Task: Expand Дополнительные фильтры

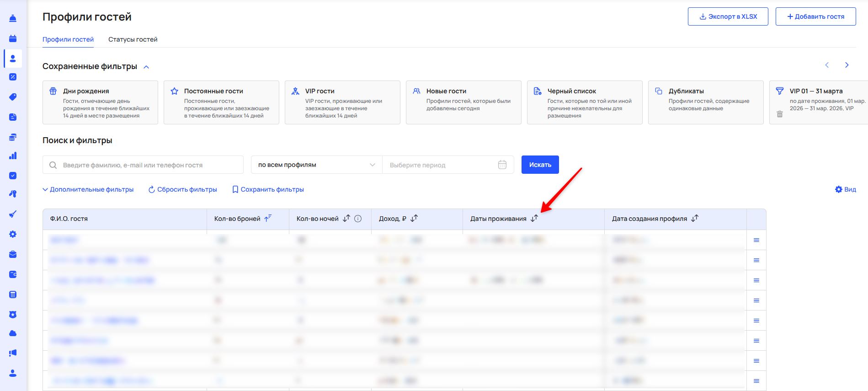Action: (88, 189)
